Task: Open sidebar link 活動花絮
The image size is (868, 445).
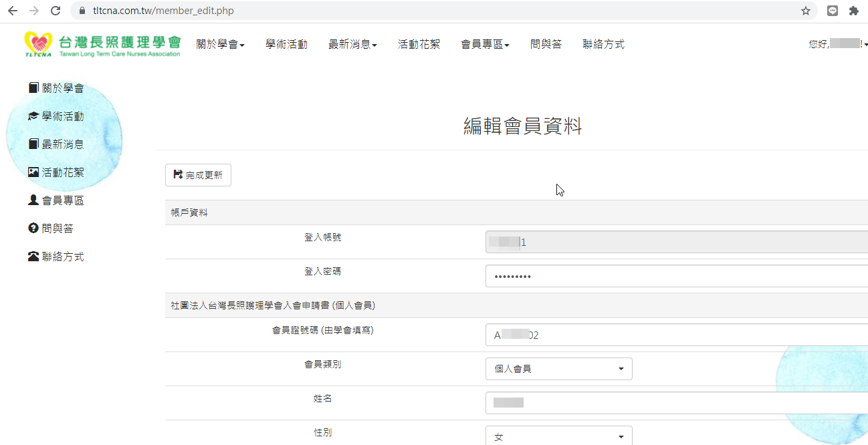Action: (x=63, y=172)
